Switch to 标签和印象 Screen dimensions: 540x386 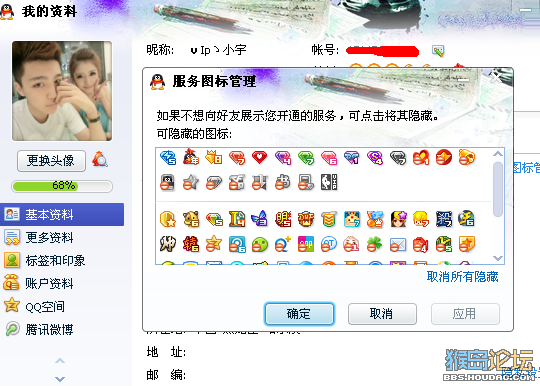pos(62,261)
